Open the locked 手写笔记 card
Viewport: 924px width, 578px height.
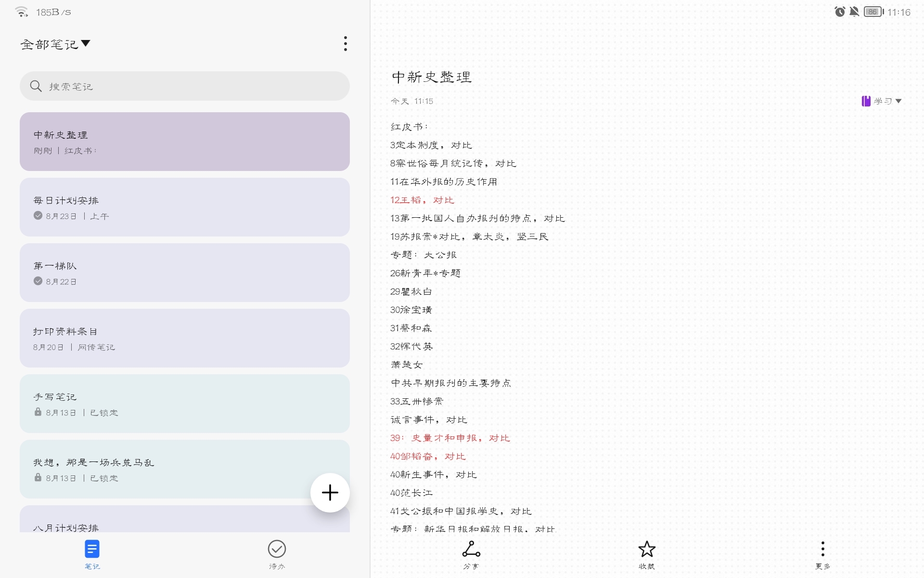185,404
